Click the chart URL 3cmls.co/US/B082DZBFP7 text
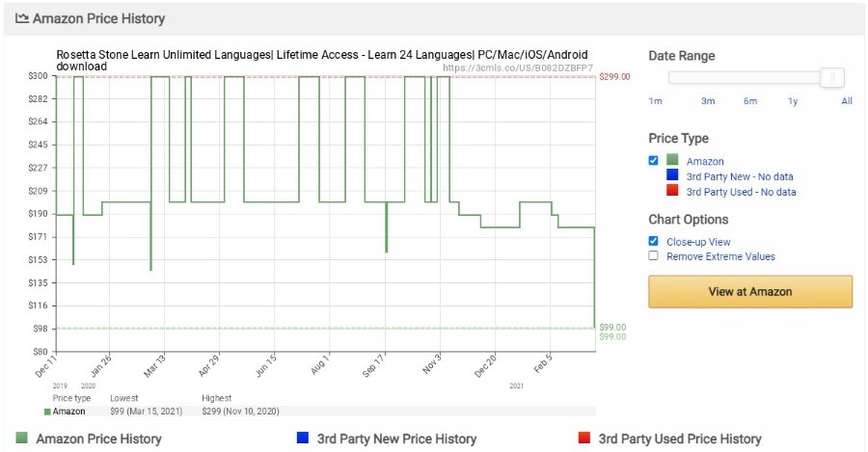 (518, 68)
